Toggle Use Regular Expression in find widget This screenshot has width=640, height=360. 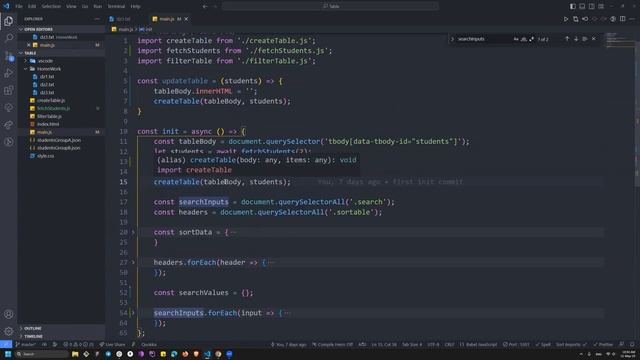[x=531, y=39]
